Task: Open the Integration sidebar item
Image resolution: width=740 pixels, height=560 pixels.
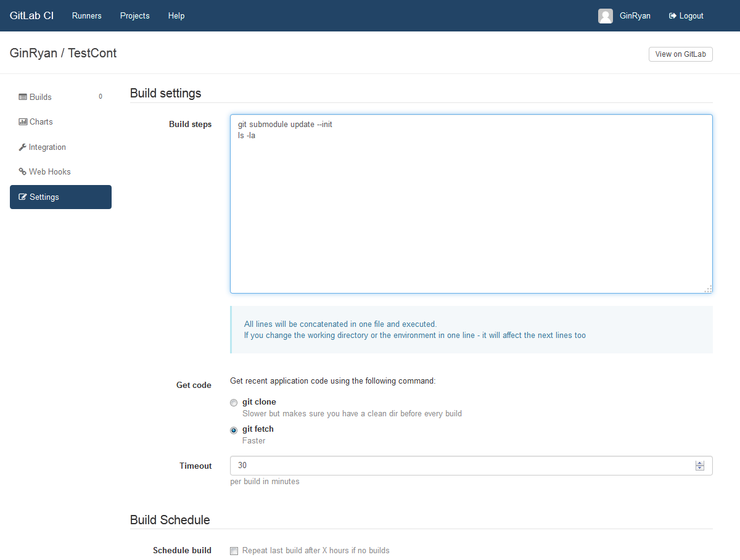Action: tap(60, 147)
